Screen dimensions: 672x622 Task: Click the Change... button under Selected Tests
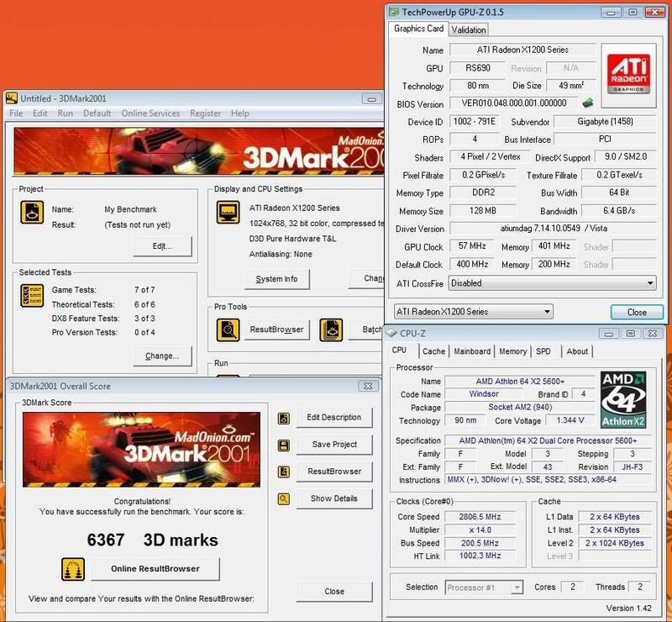click(x=162, y=356)
